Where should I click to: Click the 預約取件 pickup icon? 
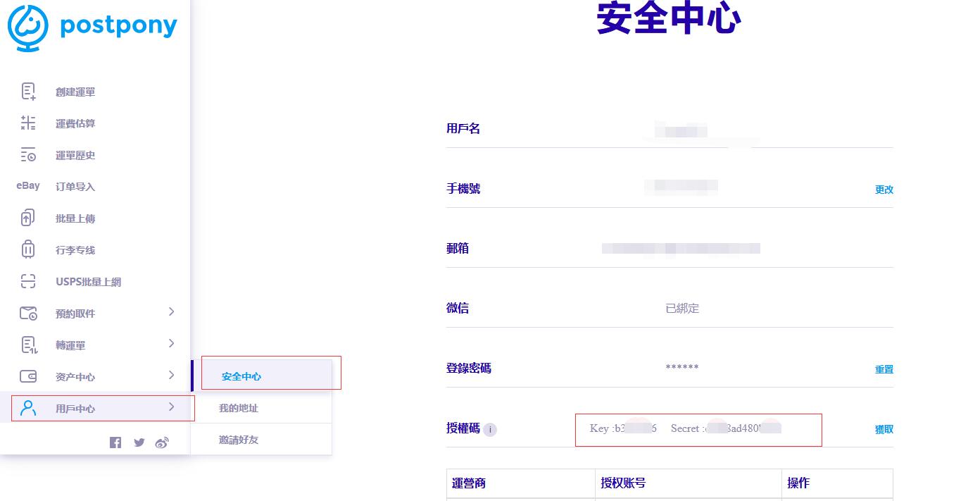click(28, 313)
